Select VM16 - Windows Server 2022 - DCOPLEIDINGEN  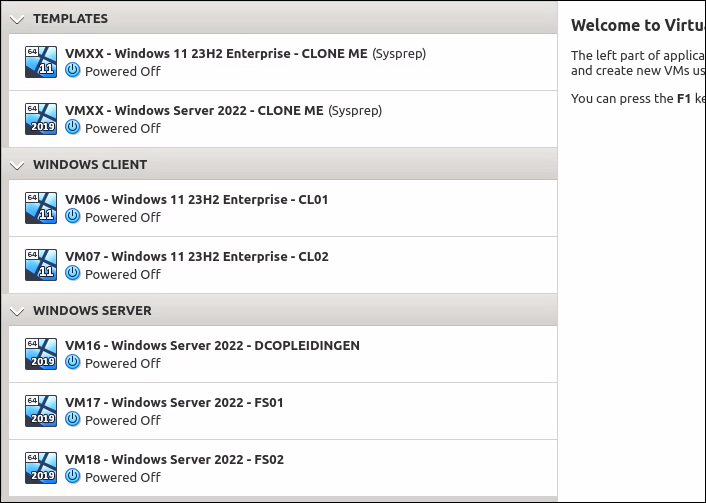283,354
